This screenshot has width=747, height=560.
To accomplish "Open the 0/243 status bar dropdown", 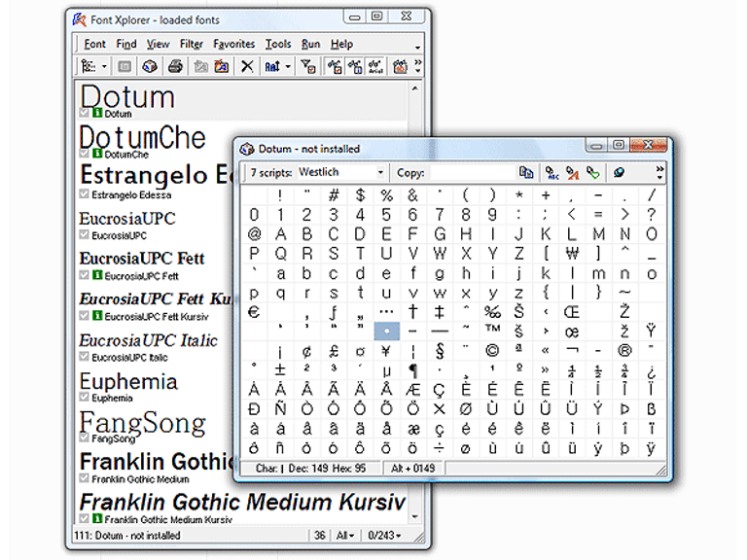I will point(384,536).
